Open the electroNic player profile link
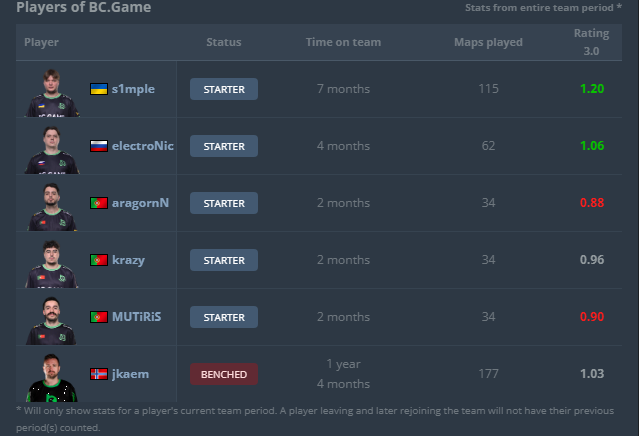The width and height of the screenshot is (639, 436). tap(143, 146)
